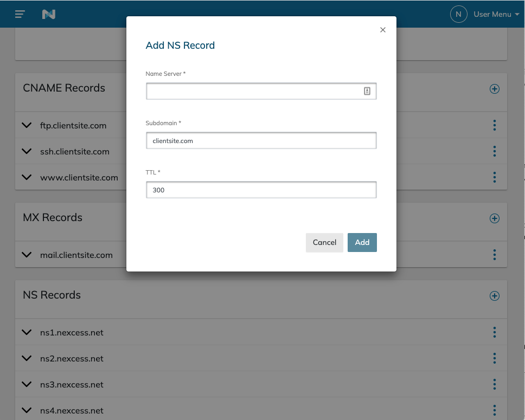Open the kebab menu for ftp.clientsite.com

(x=494, y=125)
